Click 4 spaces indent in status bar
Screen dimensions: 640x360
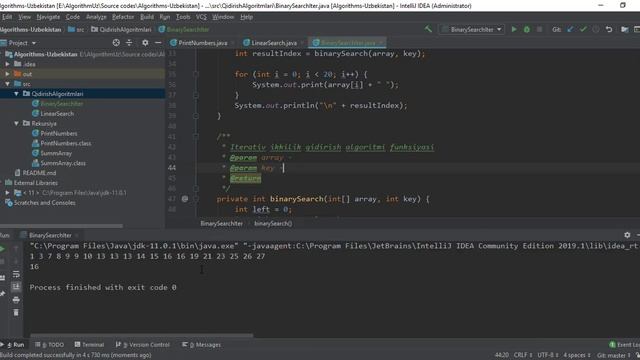[577, 356]
